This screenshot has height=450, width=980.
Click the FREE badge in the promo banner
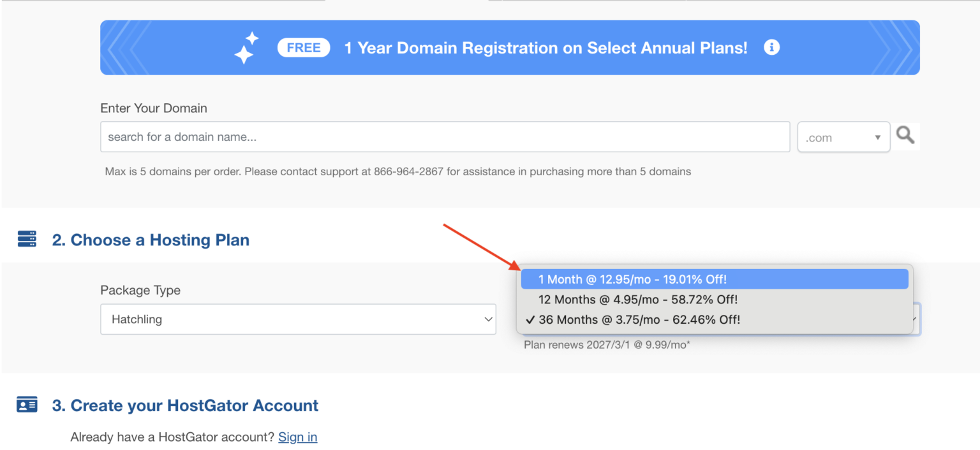coord(303,47)
